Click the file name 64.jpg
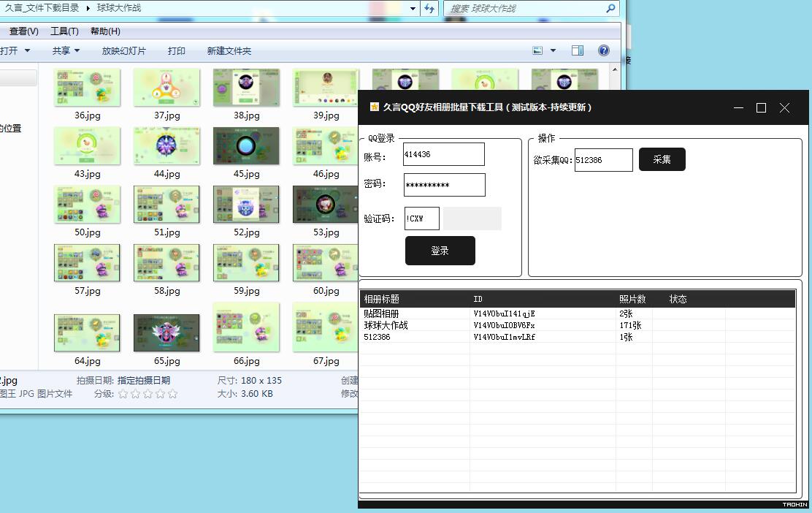 87,361
